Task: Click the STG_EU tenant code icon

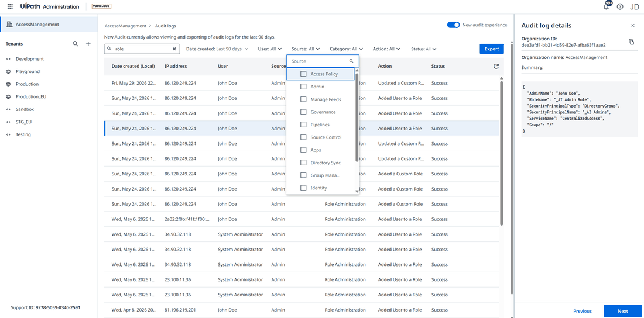Action: [8, 122]
